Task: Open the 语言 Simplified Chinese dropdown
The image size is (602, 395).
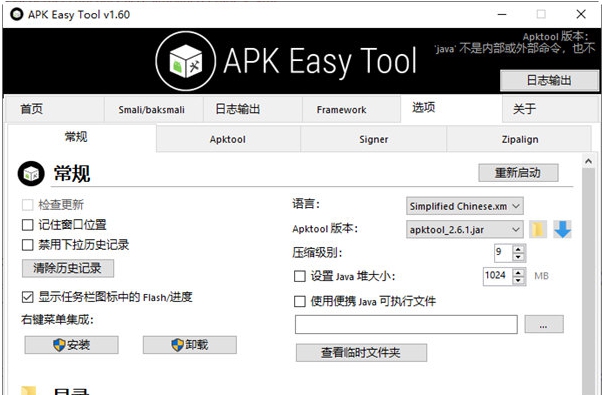Action: pyautogui.click(x=465, y=206)
